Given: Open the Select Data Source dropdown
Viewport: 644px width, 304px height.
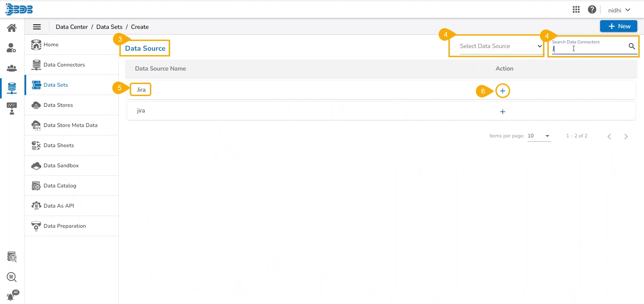Looking at the screenshot, I should point(501,46).
